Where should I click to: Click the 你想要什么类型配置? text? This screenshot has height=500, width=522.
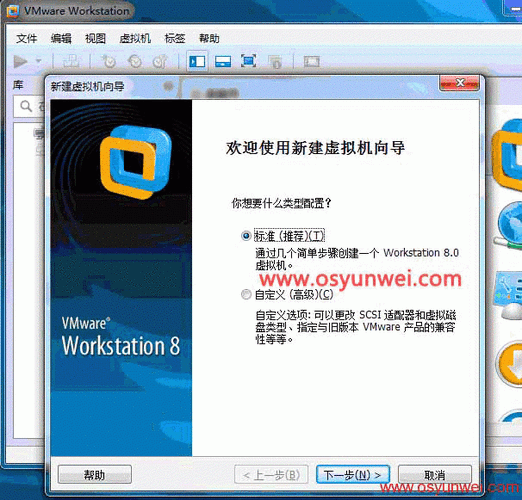pos(282,203)
